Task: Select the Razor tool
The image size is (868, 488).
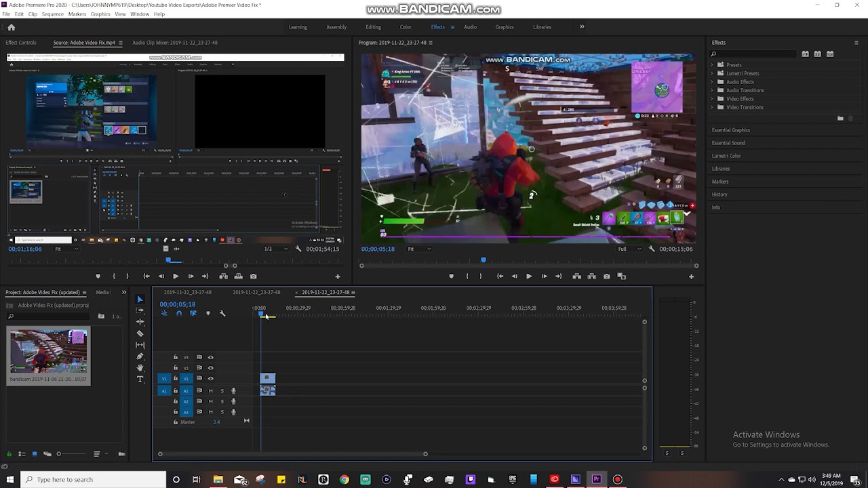Action: click(x=140, y=333)
